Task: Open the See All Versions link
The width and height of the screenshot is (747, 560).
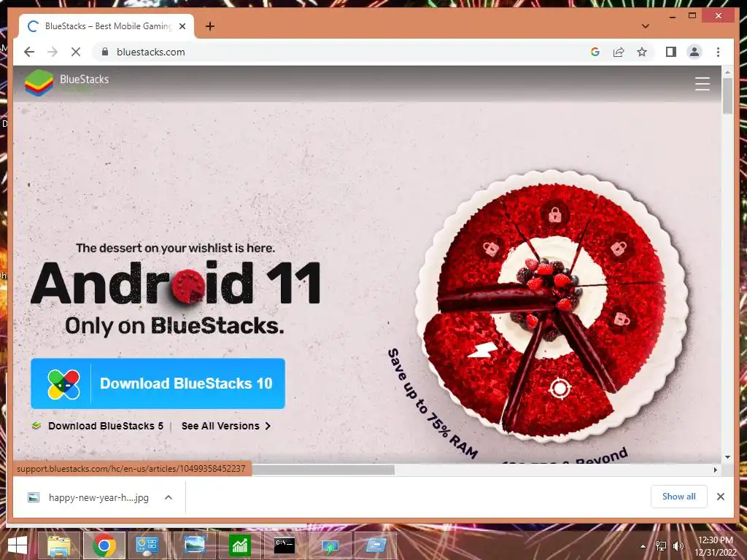Action: (226, 426)
